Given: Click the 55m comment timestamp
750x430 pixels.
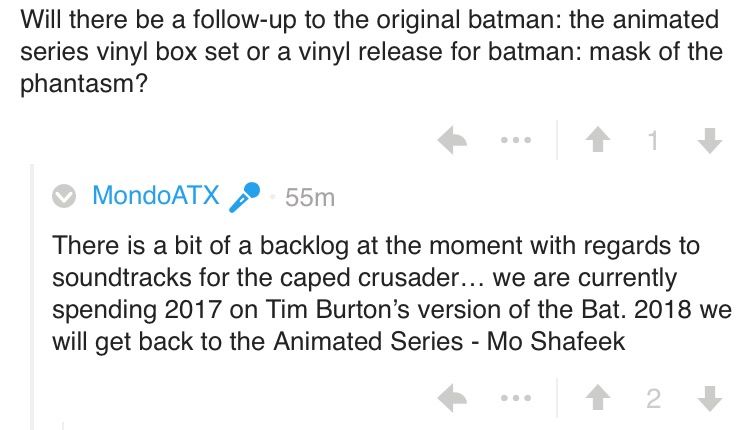Looking at the screenshot, I should (x=310, y=198).
